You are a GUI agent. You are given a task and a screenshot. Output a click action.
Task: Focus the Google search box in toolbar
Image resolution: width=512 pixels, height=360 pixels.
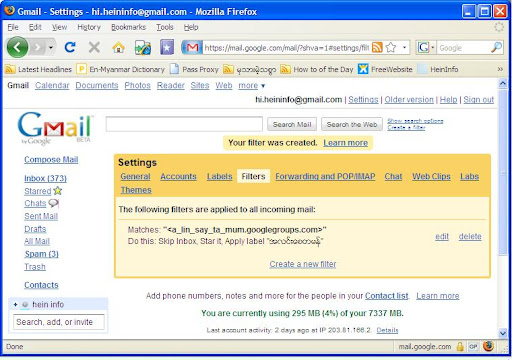[x=463, y=48]
